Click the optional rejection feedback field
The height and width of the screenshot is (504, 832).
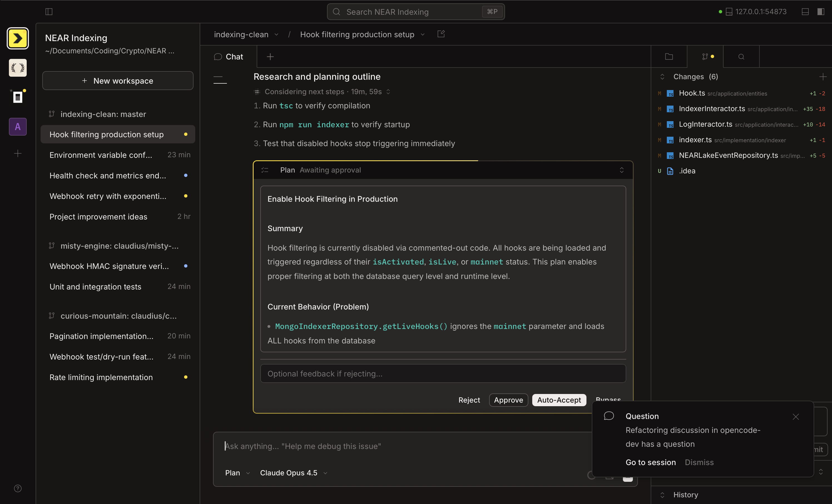click(x=443, y=374)
